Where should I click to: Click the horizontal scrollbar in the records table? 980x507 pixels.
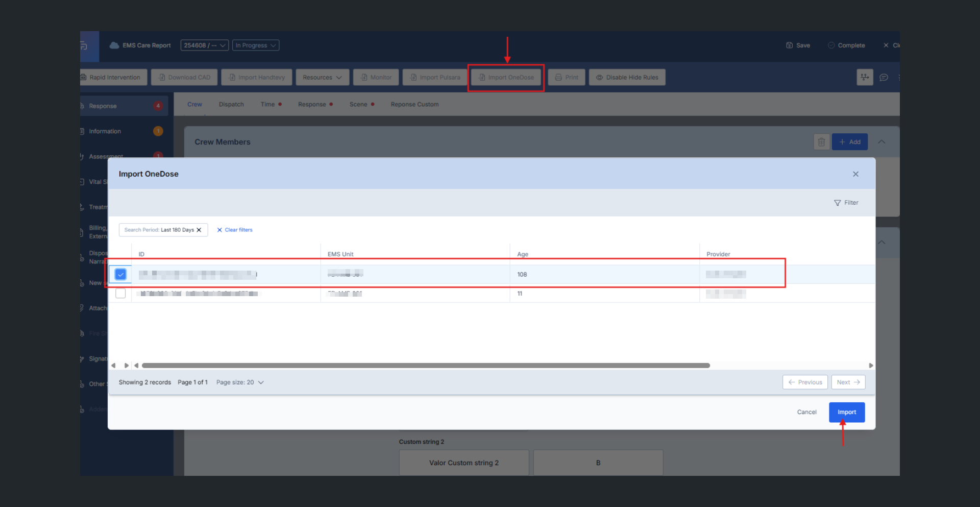426,366
